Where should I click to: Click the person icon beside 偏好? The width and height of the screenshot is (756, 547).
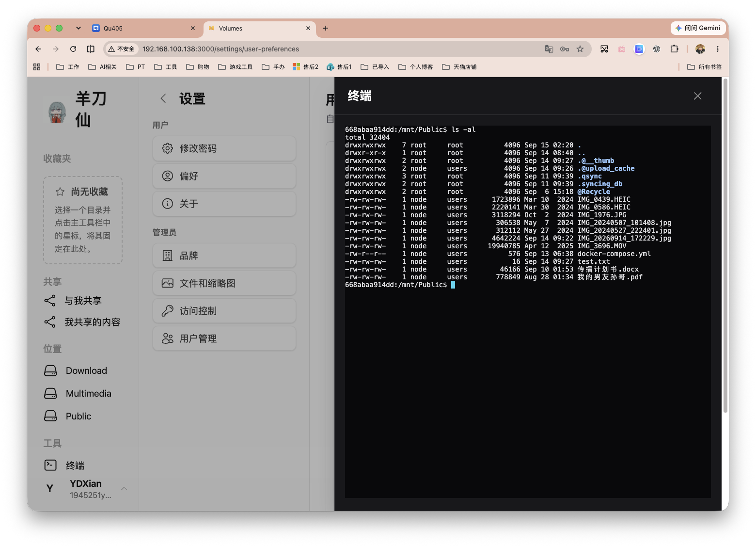tap(168, 176)
